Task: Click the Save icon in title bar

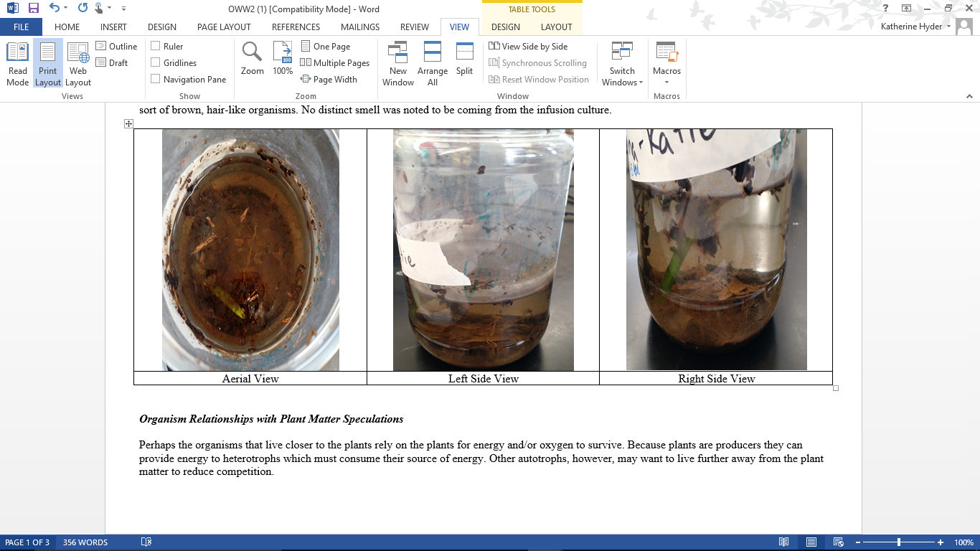Action: [34, 9]
